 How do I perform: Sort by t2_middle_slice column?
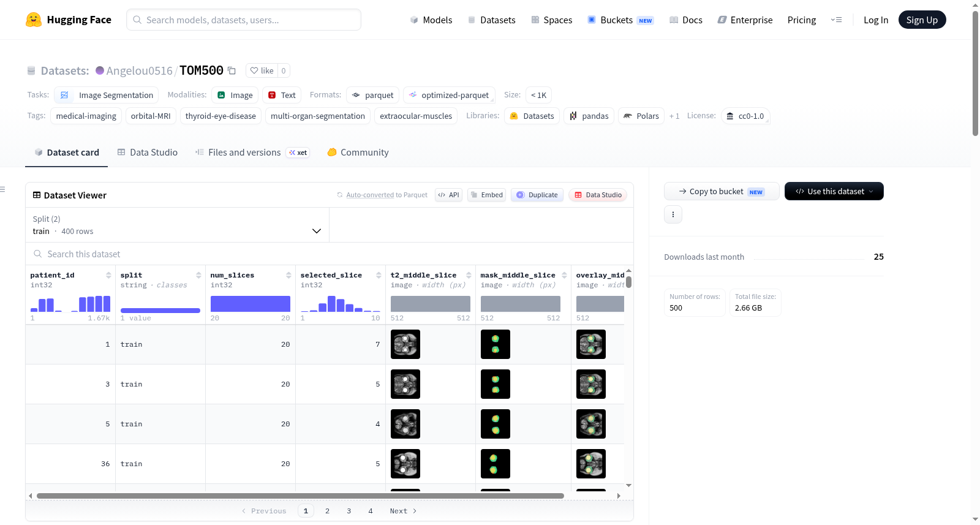click(469, 275)
